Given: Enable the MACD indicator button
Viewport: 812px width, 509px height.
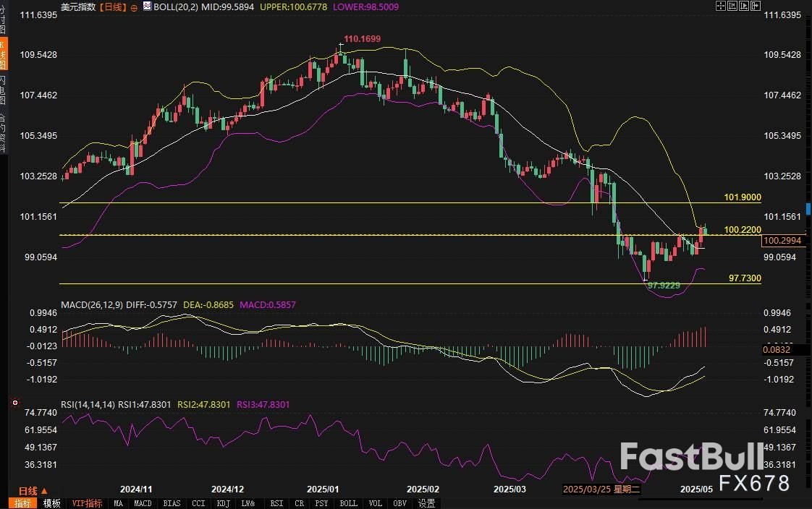Looking at the screenshot, I should coord(143,503).
